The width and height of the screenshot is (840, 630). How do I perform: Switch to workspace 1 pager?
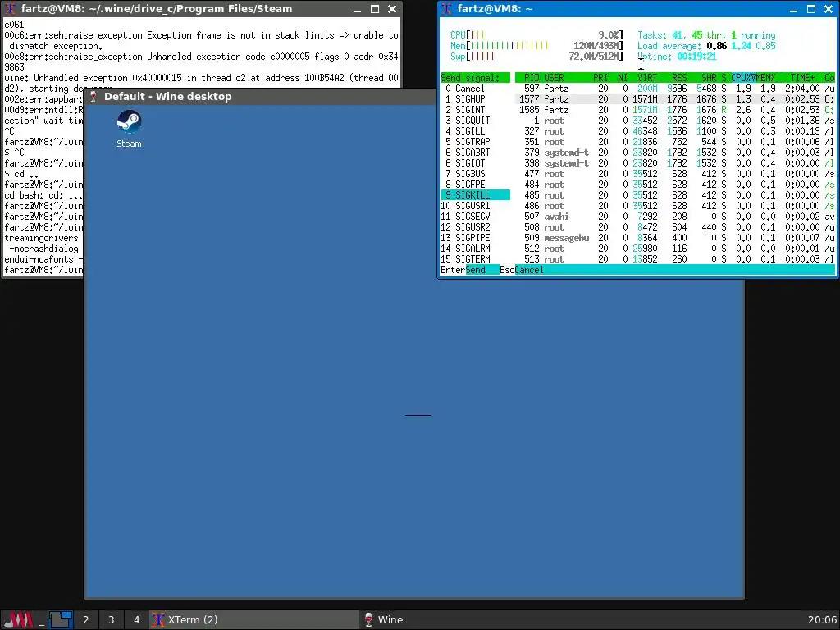61,620
